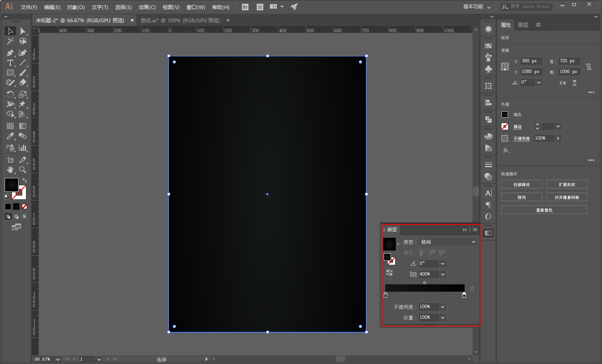Open the Character panel icon in dock
Screen dimensions: 602x364
click(488, 193)
